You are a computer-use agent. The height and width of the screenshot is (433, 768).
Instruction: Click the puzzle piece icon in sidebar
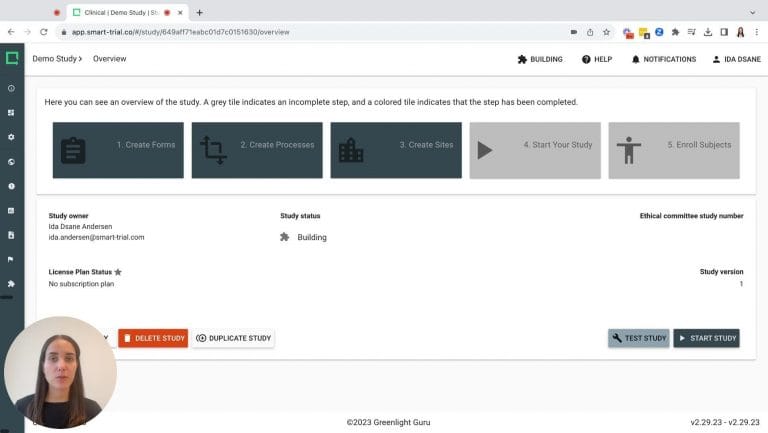pos(11,283)
